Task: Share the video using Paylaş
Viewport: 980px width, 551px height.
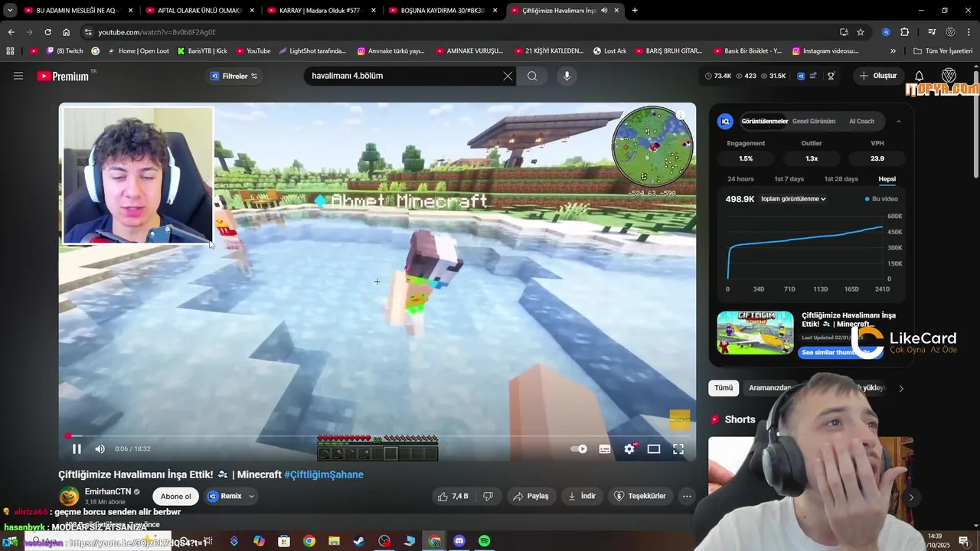Action: pos(531,496)
